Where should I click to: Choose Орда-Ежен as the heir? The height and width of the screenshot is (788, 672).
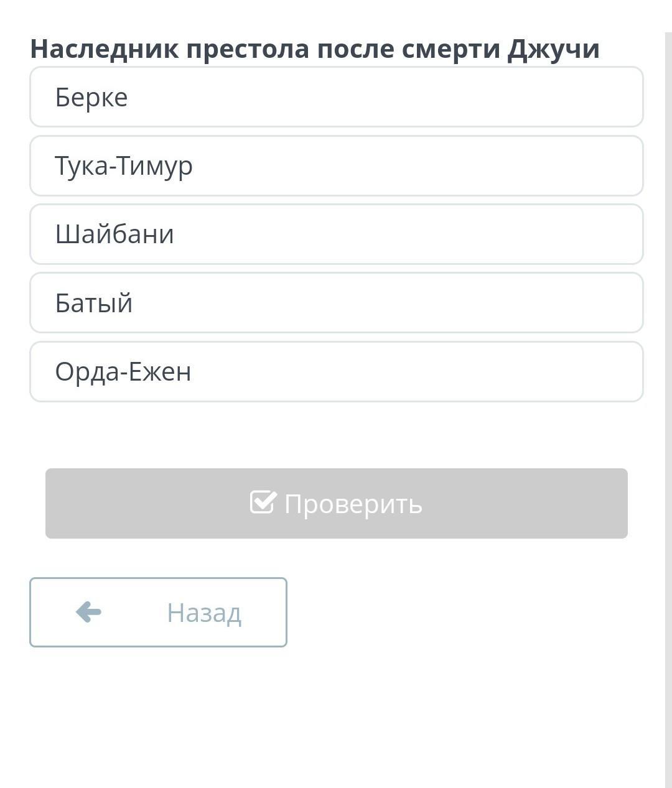click(336, 372)
